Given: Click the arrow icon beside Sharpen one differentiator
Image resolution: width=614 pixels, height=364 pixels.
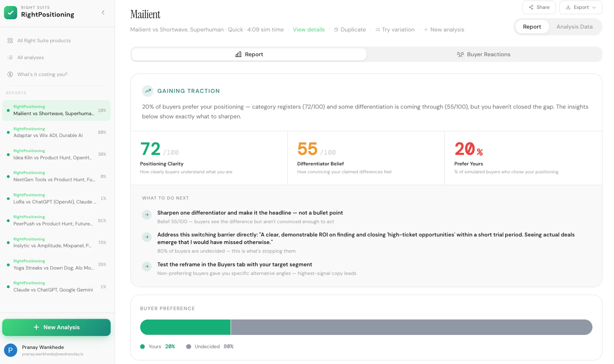Looking at the screenshot, I should coord(147,215).
